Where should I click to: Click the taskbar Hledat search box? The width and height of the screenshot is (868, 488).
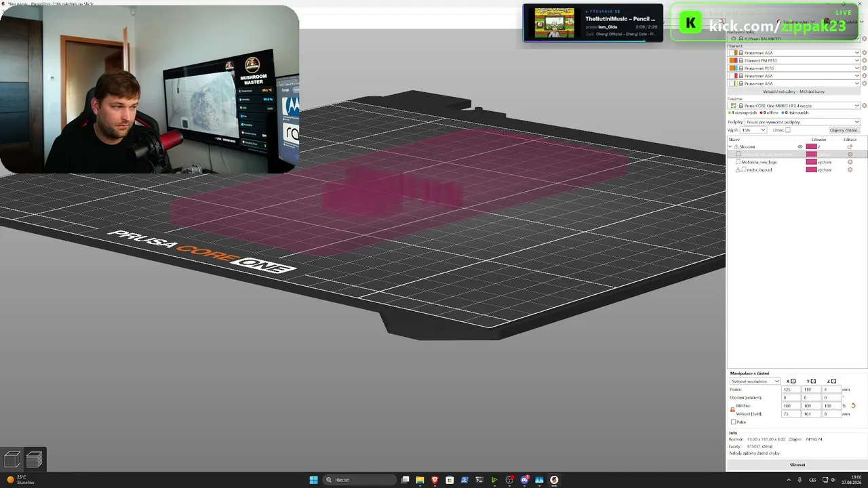tap(359, 480)
